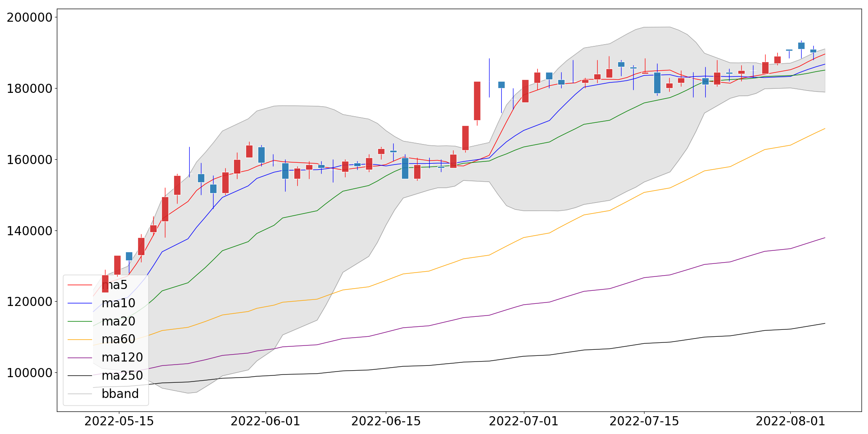868x434 pixels.
Task: Click the 2022-06-15 x-axis date label
Action: (386, 421)
